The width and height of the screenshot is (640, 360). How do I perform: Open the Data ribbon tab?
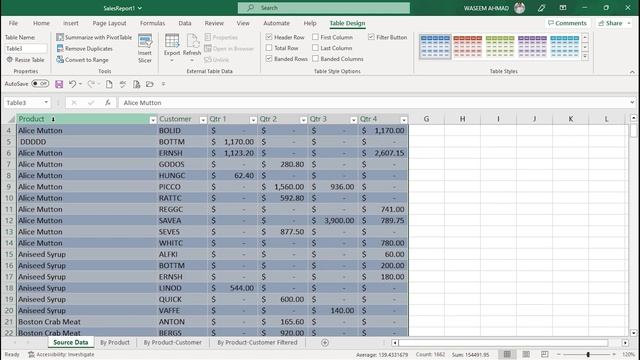185,23
